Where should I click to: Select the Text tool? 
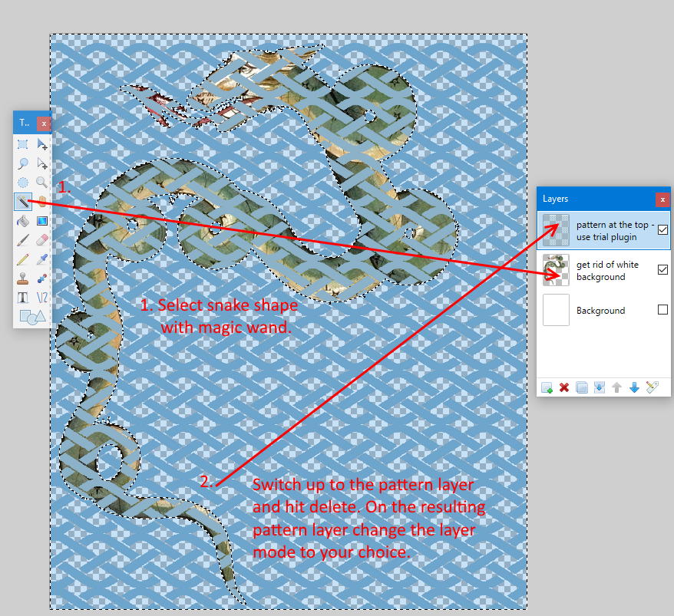(x=23, y=298)
